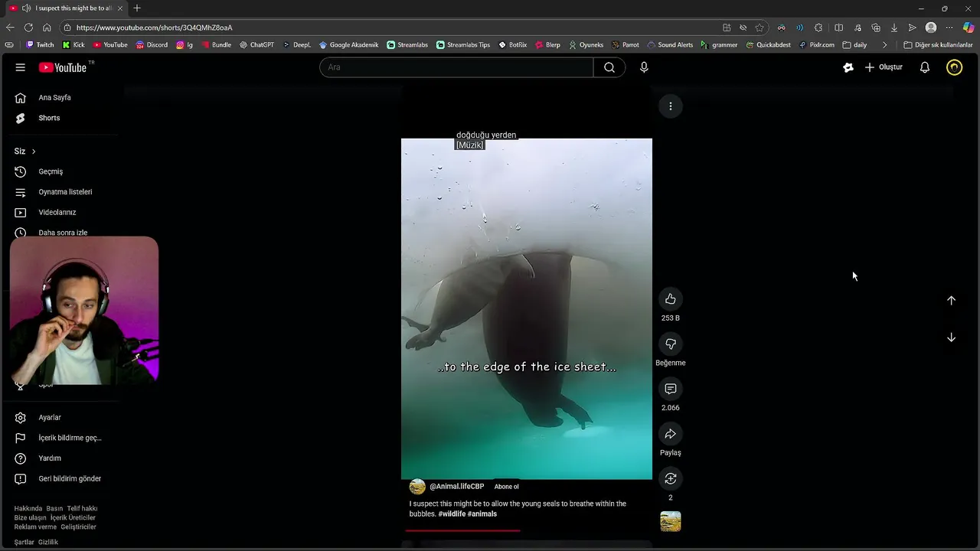Click the short video player area
This screenshot has width=980, height=551.
pos(527,309)
